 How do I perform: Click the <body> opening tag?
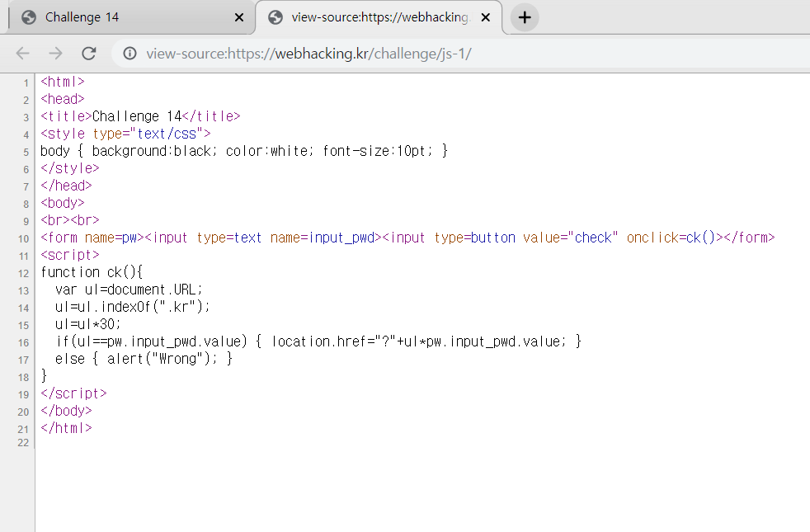click(63, 203)
